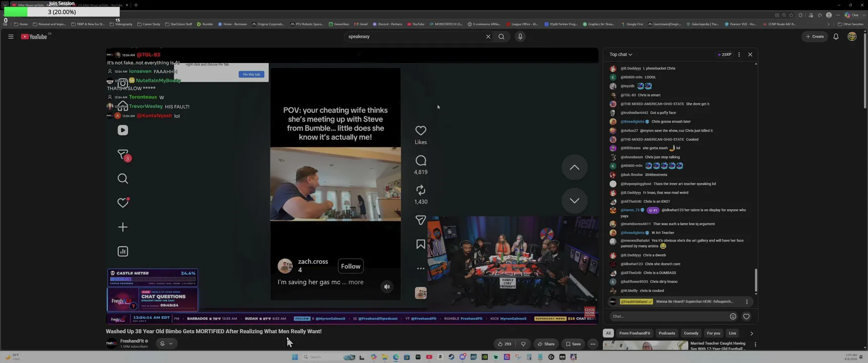Open the YouTube guide hamburger menu
This screenshot has width=868, height=363.
(11, 36)
